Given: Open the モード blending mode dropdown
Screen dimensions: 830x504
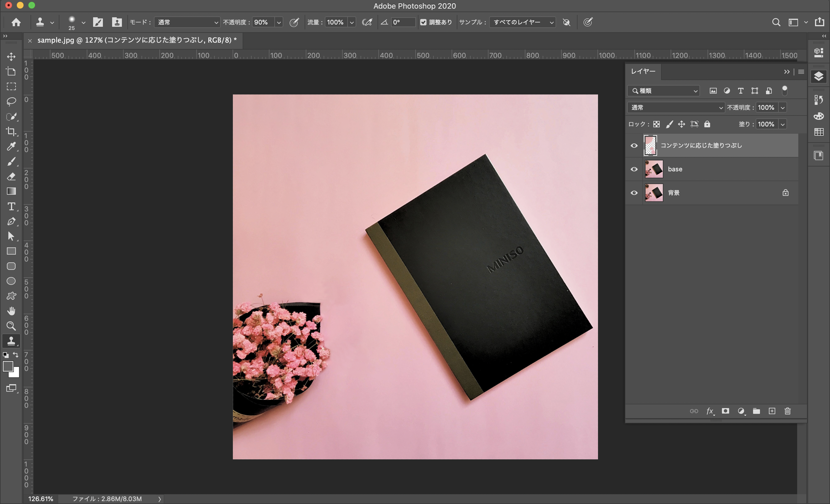Looking at the screenshot, I should [187, 22].
